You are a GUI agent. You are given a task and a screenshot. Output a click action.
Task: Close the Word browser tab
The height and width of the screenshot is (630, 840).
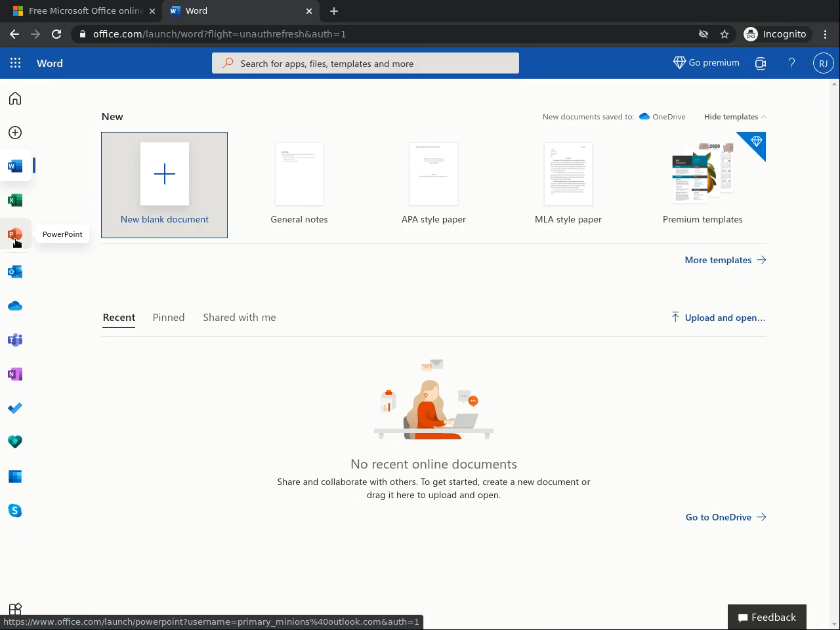coord(309,11)
